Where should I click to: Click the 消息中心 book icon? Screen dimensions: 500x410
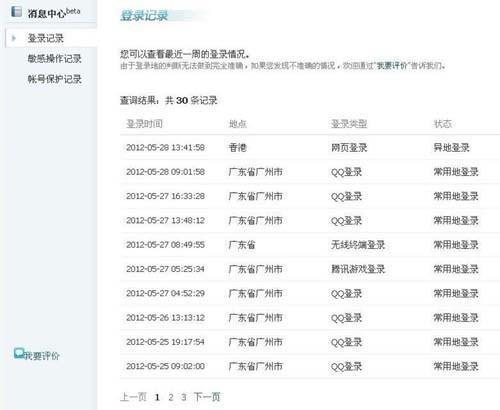pos(16,11)
